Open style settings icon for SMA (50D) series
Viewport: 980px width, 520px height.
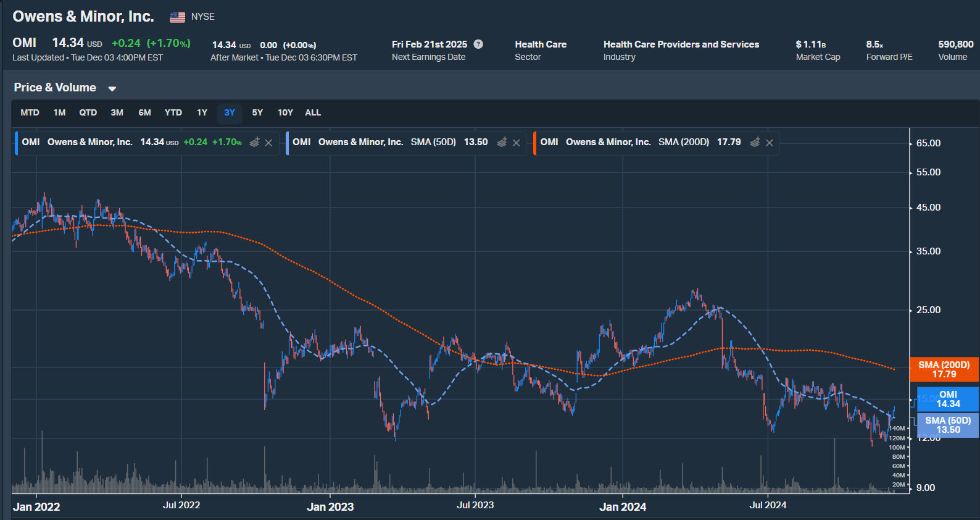502,143
